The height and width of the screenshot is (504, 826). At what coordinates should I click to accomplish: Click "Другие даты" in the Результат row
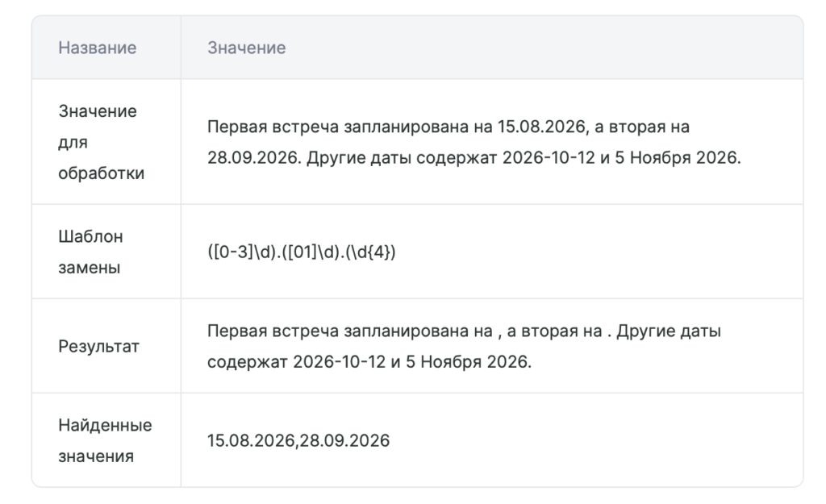click(669, 331)
